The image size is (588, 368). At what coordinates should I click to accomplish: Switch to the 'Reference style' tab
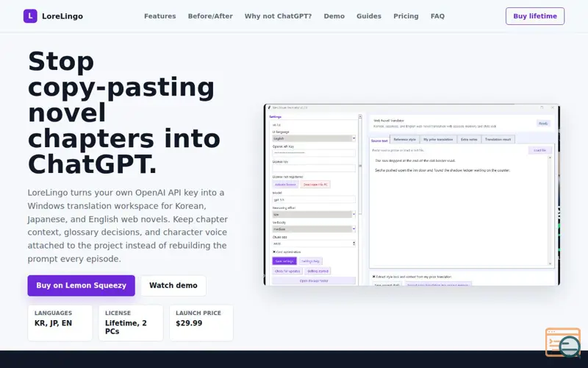(x=405, y=139)
